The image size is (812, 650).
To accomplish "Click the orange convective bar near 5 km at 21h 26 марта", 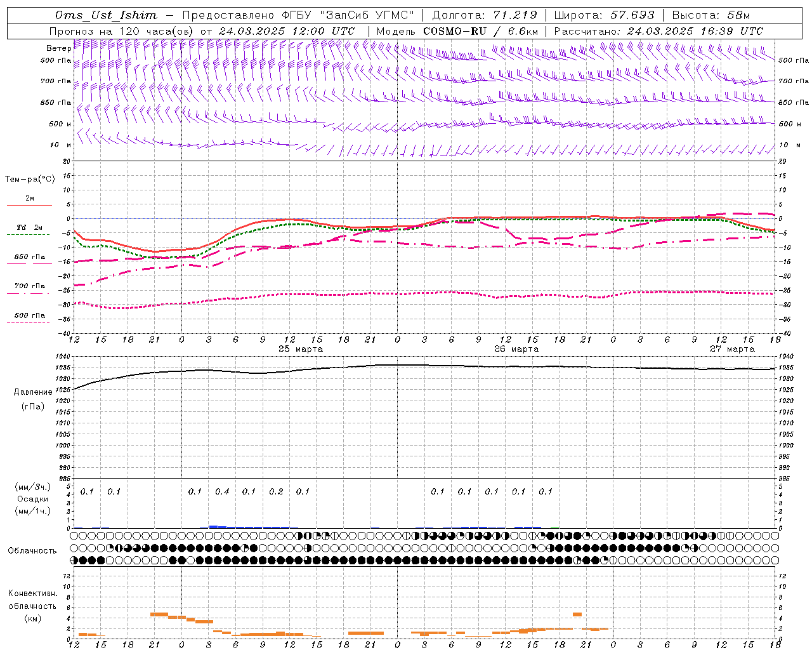I will pyautogui.click(x=577, y=614).
